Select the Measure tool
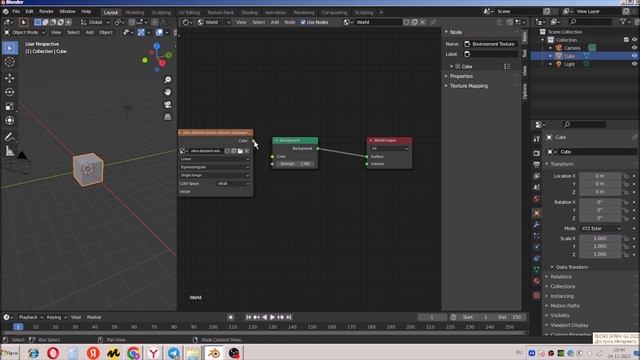640x360 pixels. point(10,151)
